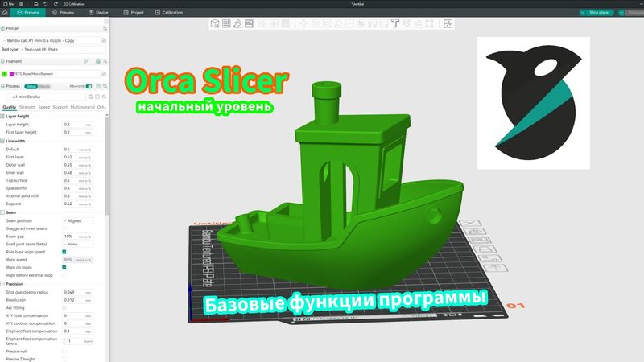
Task: Enable the Precise wall checkbox
Action: (64, 352)
